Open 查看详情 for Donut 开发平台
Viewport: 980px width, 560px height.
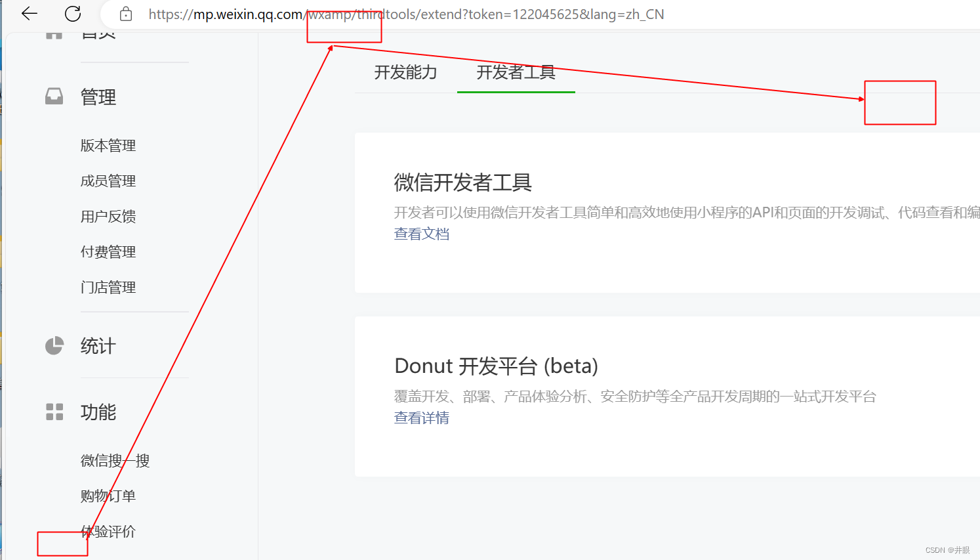click(x=422, y=418)
